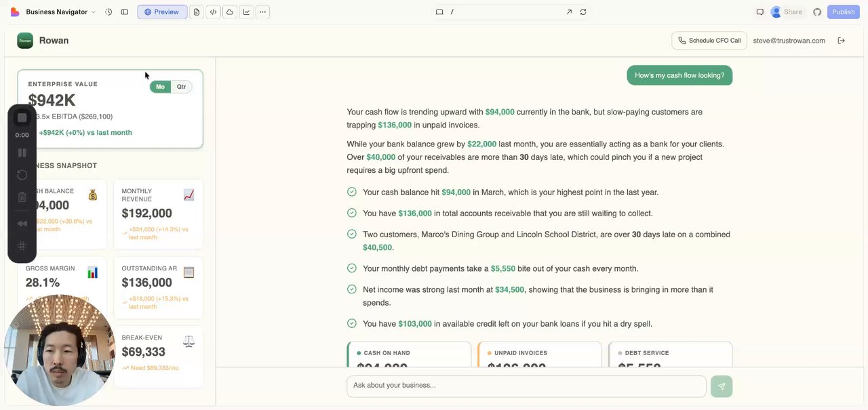Click the Monthly Revenue chart icon
This screenshot has width=868, height=410.
point(189,195)
